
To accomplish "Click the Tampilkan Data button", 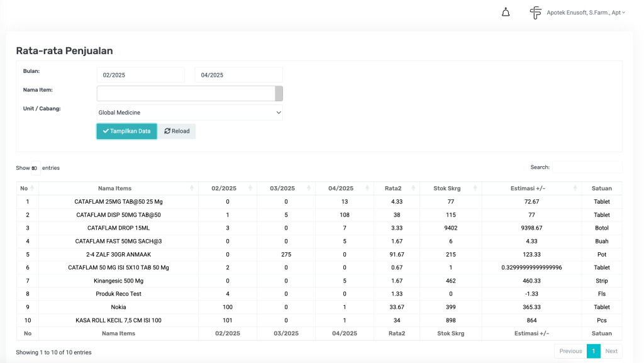I will point(126,131).
